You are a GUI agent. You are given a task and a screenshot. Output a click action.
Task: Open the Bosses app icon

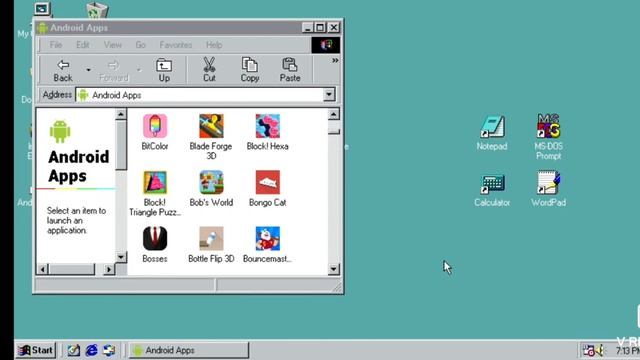click(x=155, y=239)
